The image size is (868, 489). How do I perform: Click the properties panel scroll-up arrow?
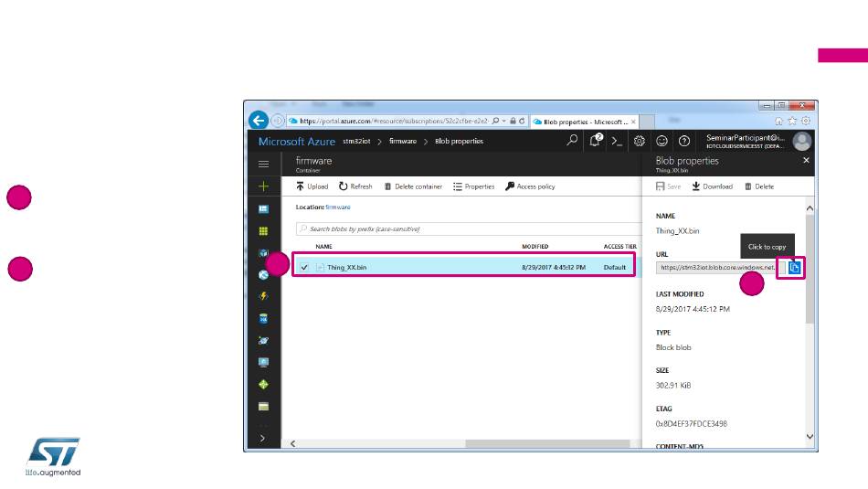[810, 208]
